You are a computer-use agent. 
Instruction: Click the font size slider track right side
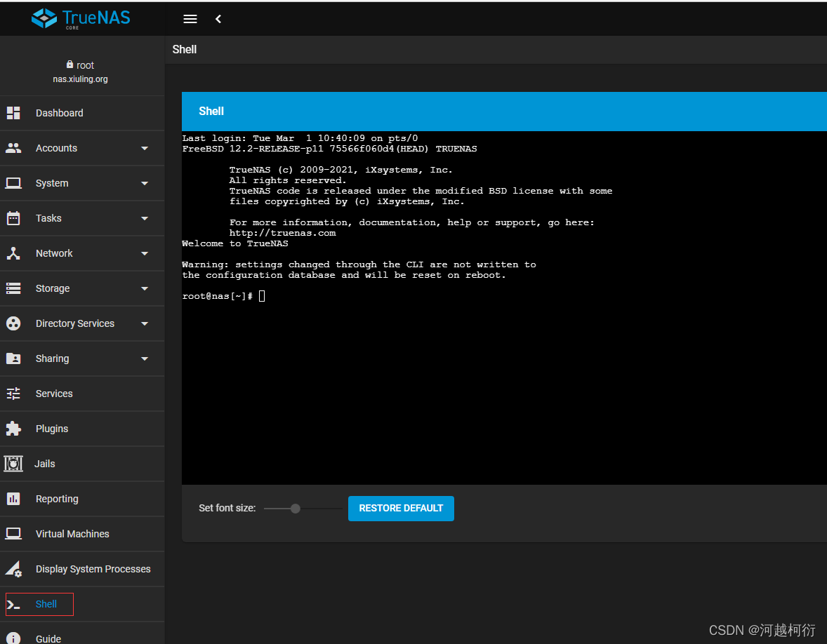[322, 509]
